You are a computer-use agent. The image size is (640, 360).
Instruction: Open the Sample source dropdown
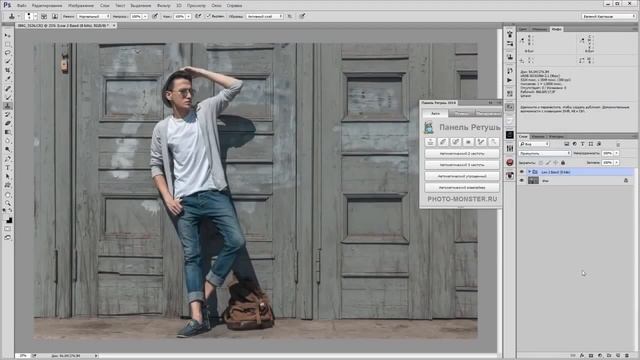[x=265, y=16]
